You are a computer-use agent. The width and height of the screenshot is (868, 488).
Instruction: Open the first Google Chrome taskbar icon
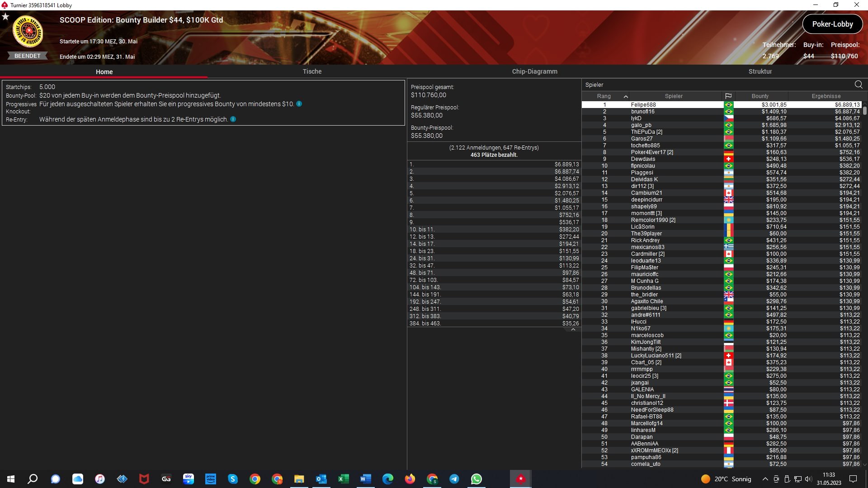click(x=255, y=479)
